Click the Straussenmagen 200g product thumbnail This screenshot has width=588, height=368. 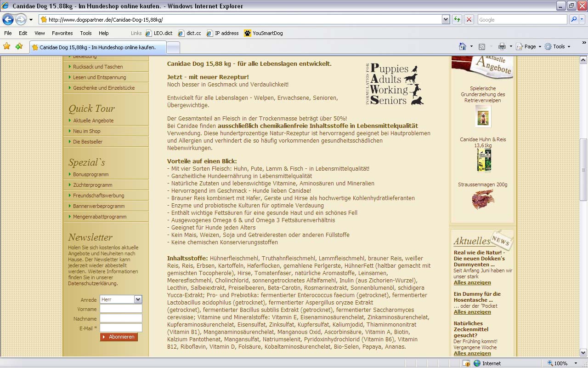point(482,200)
